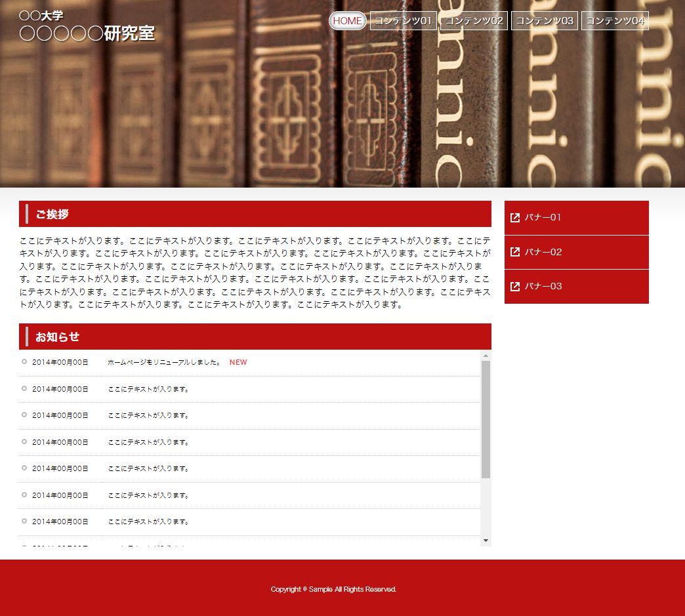Open the バナー02 sidebar banner

point(576,252)
